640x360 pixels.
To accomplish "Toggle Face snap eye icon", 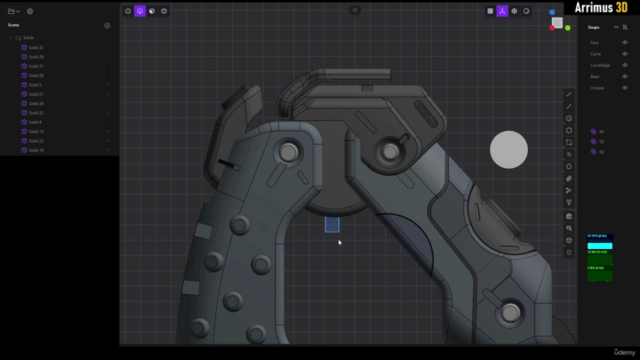I will click(625, 42).
